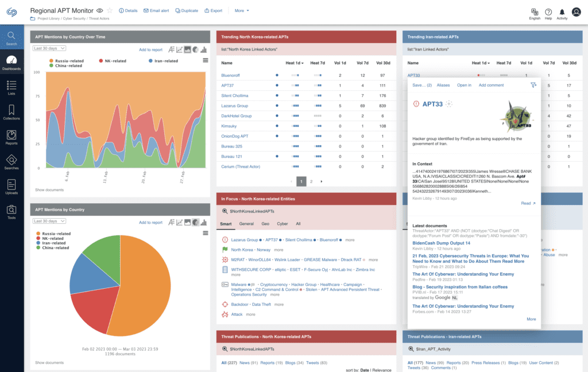Open hamburger menu of pie chart panel
The height and width of the screenshot is (372, 588).
206,233
